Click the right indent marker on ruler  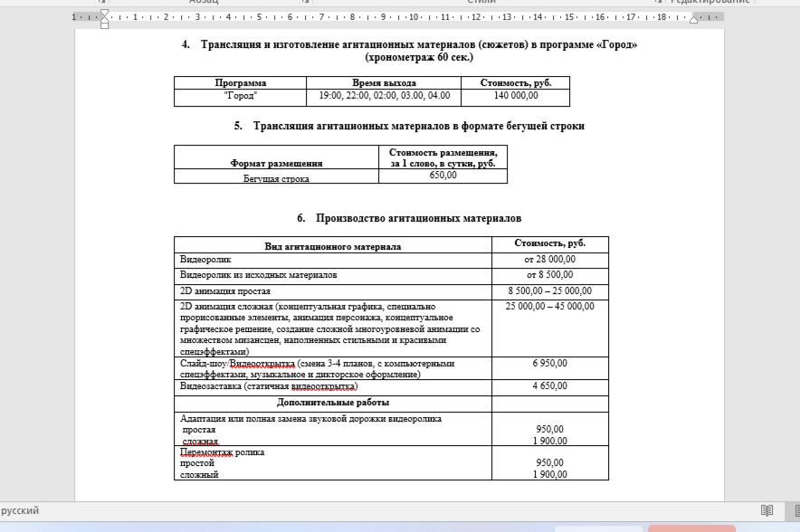point(693,19)
